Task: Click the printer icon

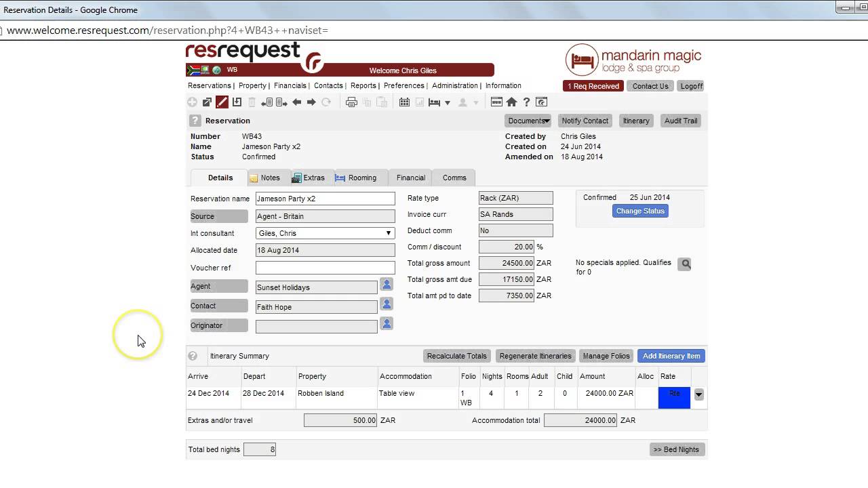Action: (351, 102)
